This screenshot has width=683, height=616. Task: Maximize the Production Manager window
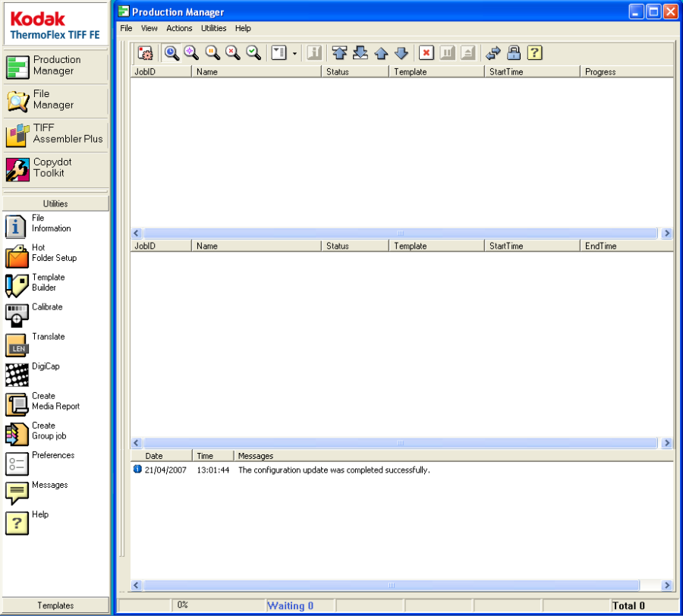tap(653, 11)
